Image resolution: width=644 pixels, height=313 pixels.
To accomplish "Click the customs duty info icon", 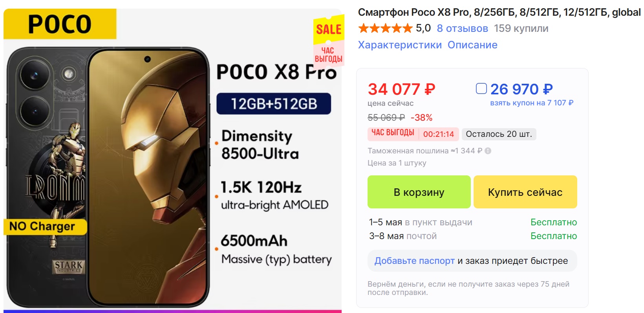I will click(x=488, y=151).
